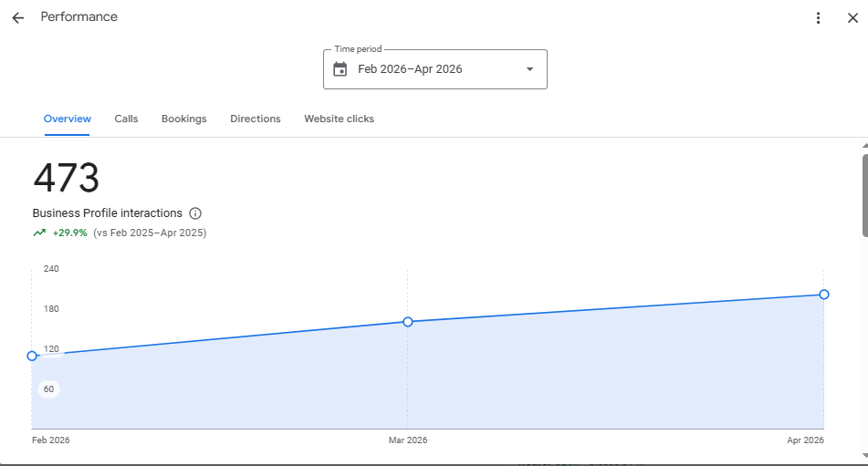Click the calendar icon in Time period

[x=340, y=69]
